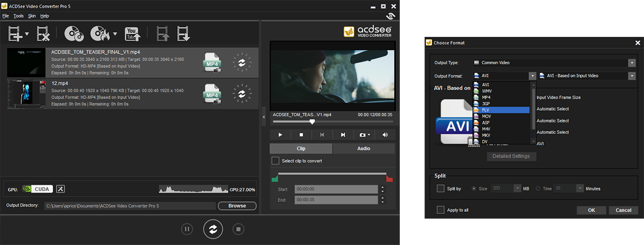Click the Start time field
Viewport: 644px width, 245px height.
coord(337,189)
